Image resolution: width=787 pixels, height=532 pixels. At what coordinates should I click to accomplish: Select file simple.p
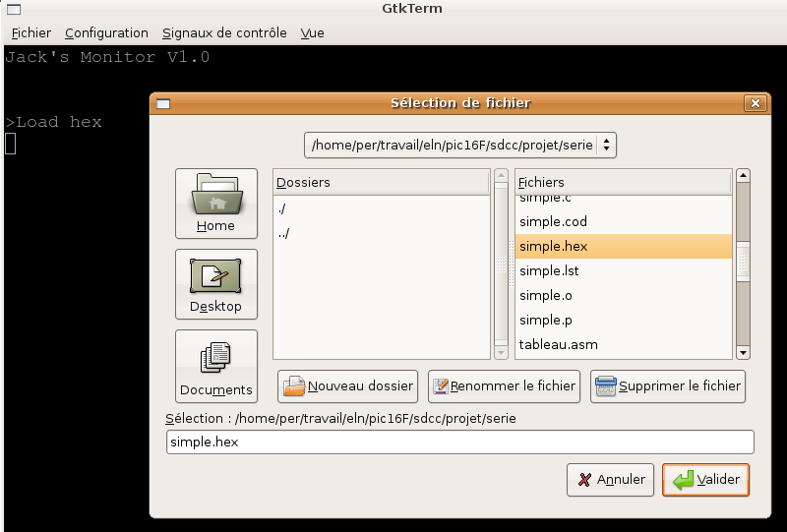pos(624,320)
